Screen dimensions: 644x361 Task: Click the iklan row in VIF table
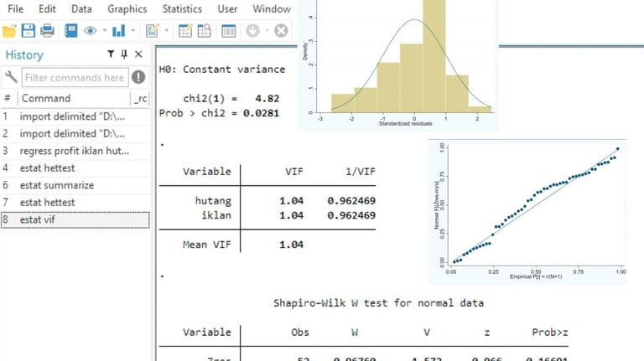(267, 215)
